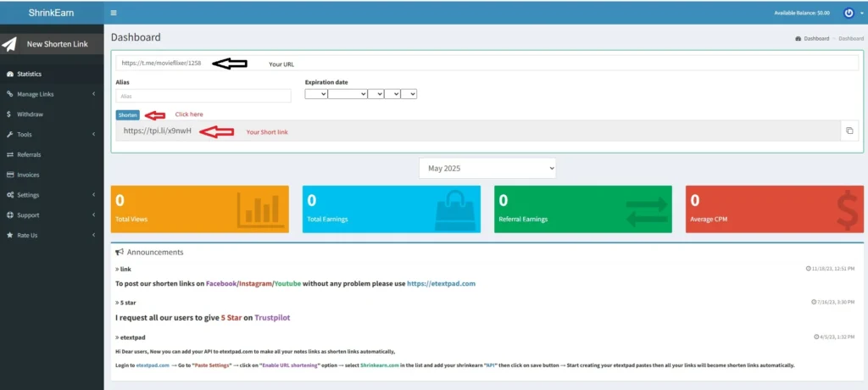
Task: Open the May 2025 month dropdown
Action: (x=487, y=169)
